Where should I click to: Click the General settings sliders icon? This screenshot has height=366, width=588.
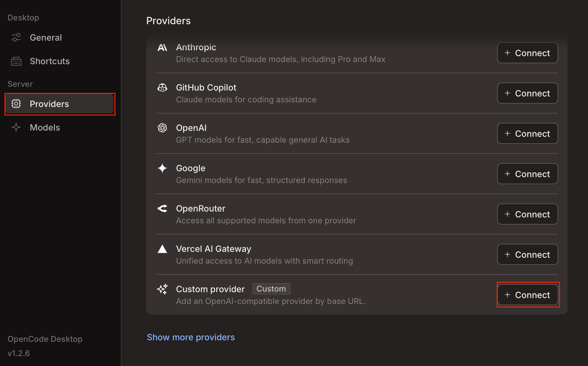pos(16,37)
